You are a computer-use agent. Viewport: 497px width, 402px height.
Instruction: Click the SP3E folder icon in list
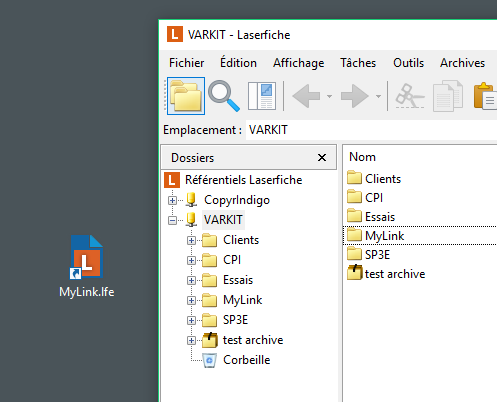click(x=354, y=254)
